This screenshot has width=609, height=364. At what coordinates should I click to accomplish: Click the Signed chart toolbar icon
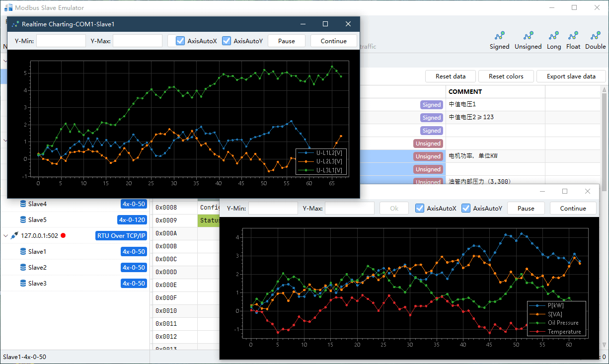pos(499,36)
